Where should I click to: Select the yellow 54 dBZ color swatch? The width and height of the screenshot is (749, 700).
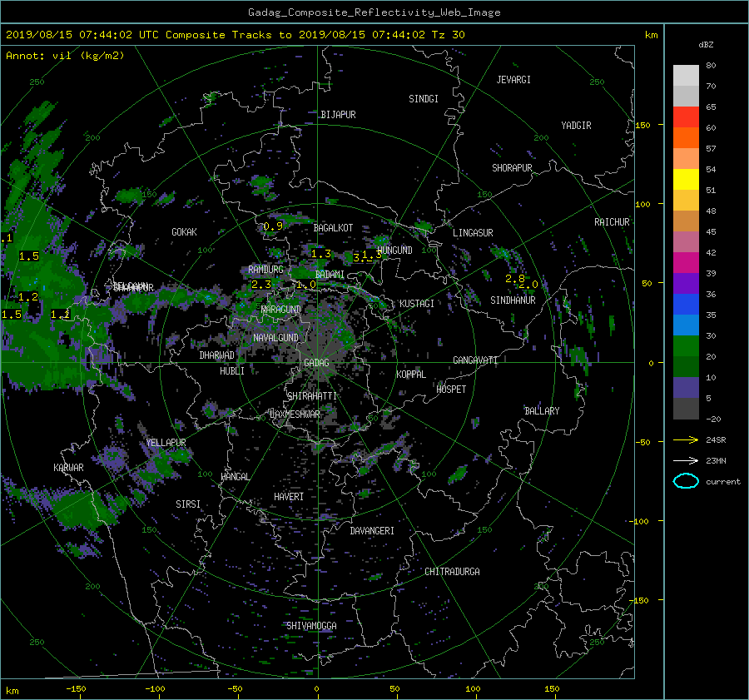pos(686,180)
